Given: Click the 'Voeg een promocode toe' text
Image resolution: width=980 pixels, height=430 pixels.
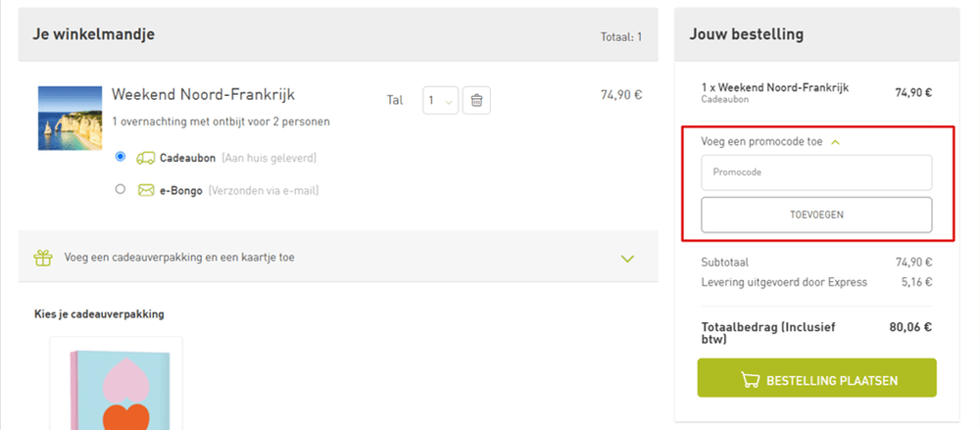Looking at the screenshot, I should point(761,141).
